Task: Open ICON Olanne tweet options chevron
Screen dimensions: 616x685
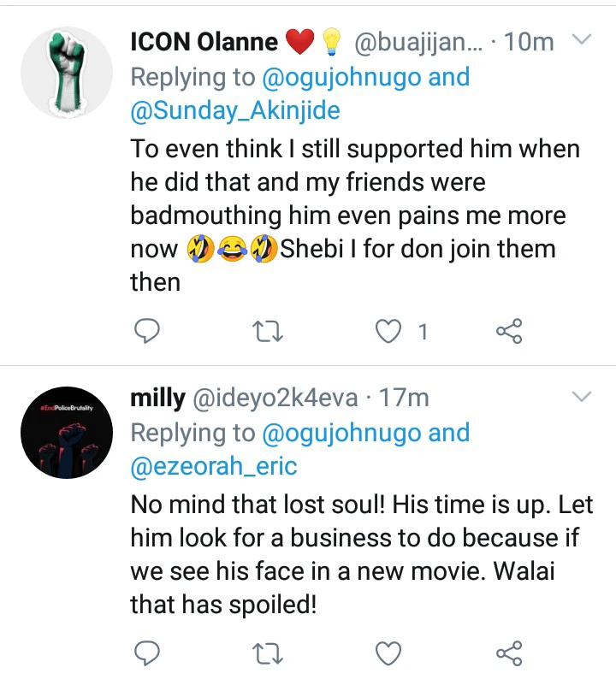Action: tap(581, 40)
